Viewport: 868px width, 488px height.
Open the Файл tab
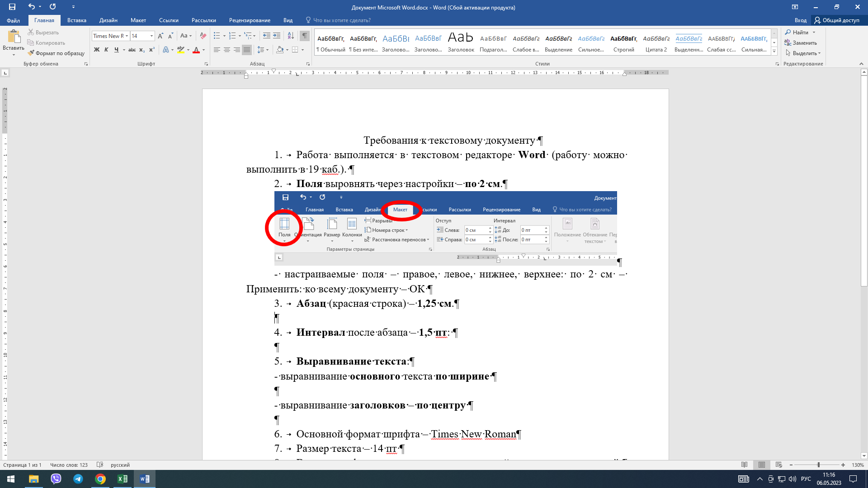(13, 20)
